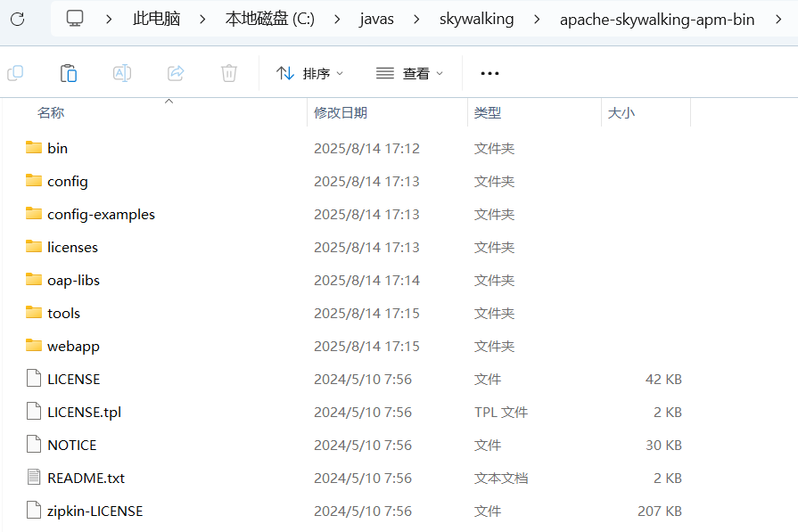
Task: Select the tools folder name
Action: [63, 314]
